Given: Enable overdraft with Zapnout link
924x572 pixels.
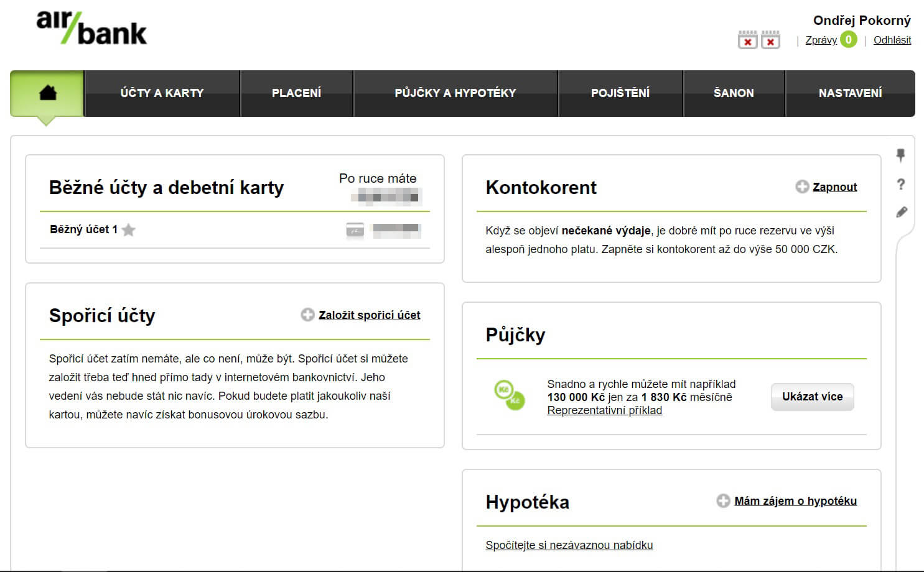Looking at the screenshot, I should click(834, 187).
